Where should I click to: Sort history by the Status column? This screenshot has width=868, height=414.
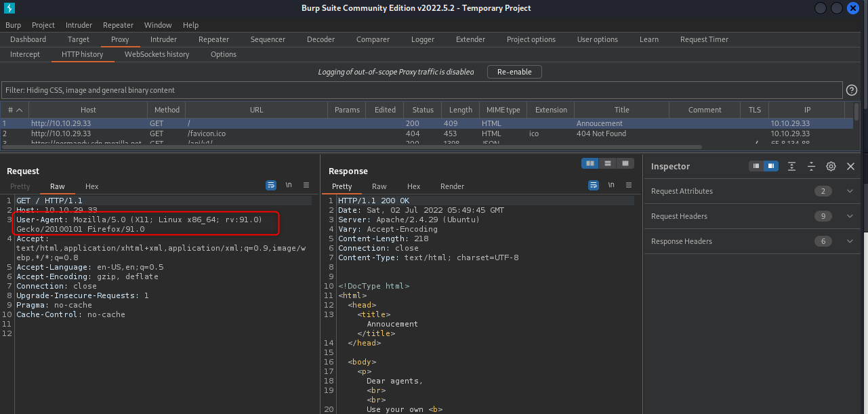(x=422, y=110)
